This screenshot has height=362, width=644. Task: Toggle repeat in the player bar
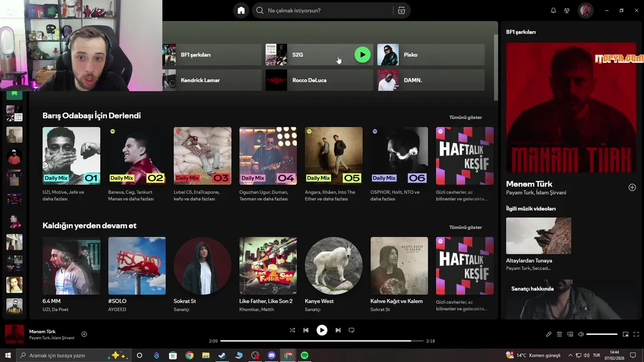click(x=352, y=330)
